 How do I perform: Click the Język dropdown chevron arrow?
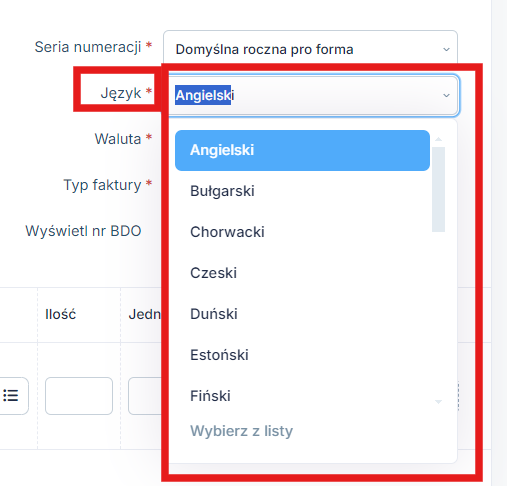[446, 95]
